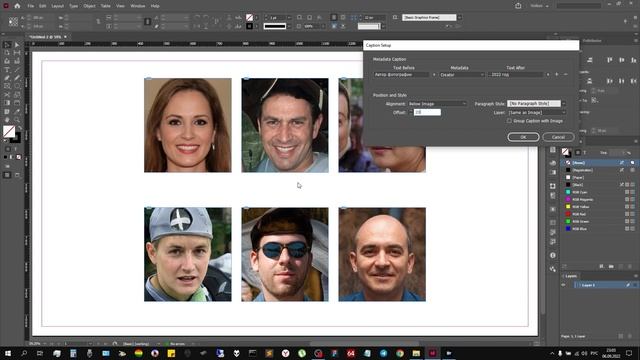Cancel the Caption Setup dialog
This screenshot has height=360, width=640.
558,137
